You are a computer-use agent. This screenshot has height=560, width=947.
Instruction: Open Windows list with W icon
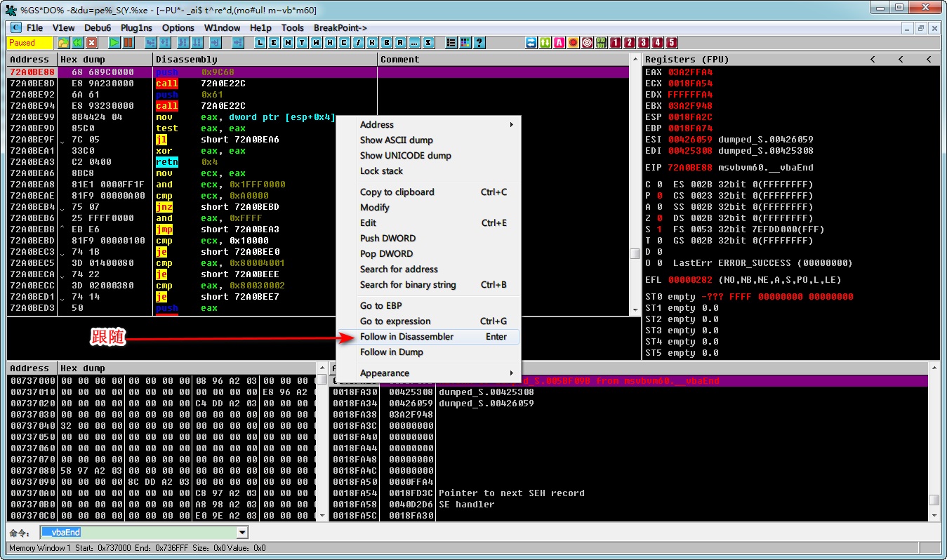[x=317, y=43]
